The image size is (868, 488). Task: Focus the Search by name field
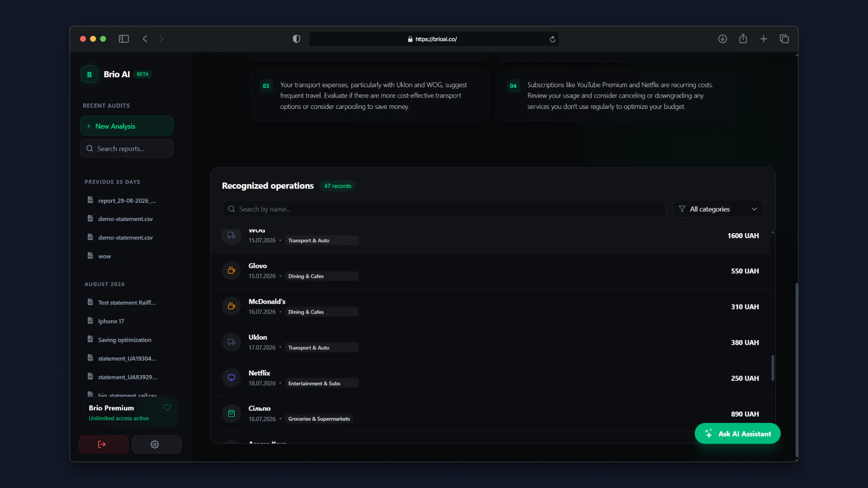click(x=444, y=209)
